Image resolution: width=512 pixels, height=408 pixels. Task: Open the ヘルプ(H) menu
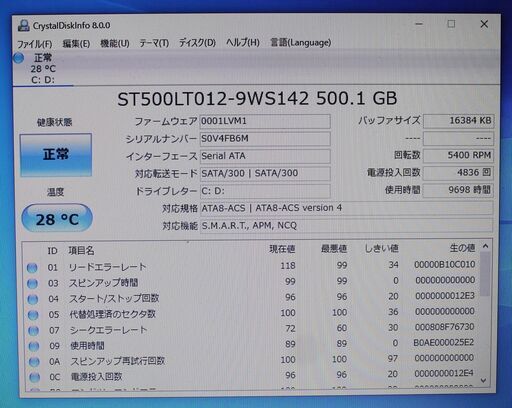(x=243, y=42)
